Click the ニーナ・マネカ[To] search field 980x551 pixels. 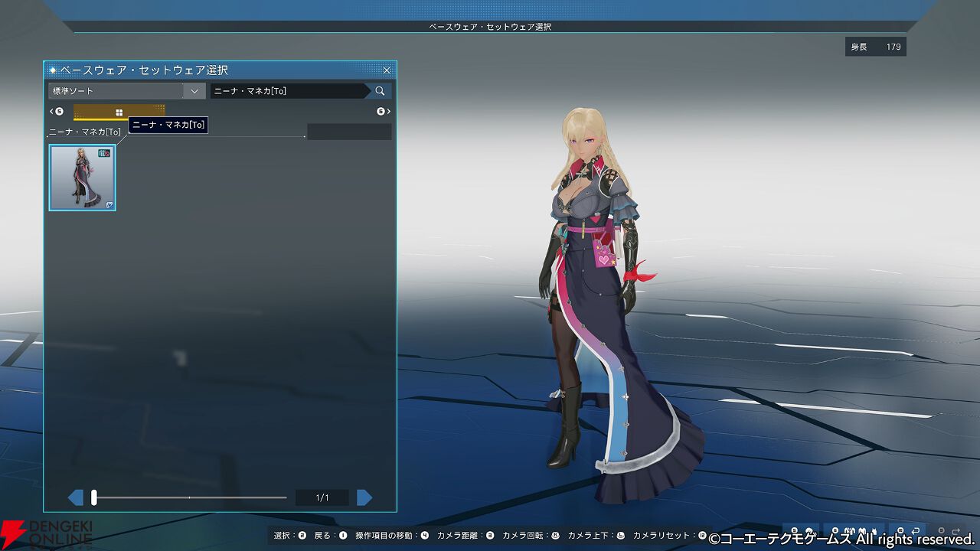pyautogui.click(x=289, y=91)
